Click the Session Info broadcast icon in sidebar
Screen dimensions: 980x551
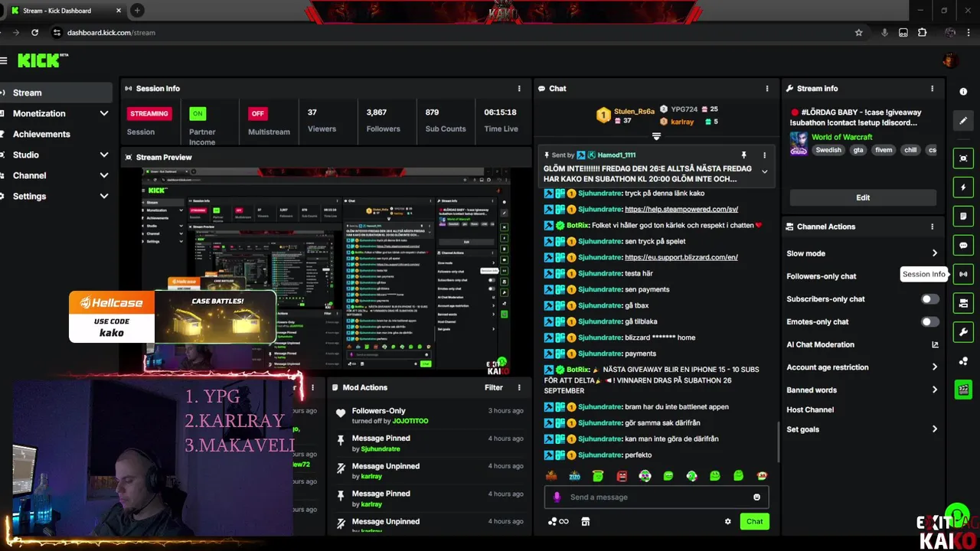point(963,274)
